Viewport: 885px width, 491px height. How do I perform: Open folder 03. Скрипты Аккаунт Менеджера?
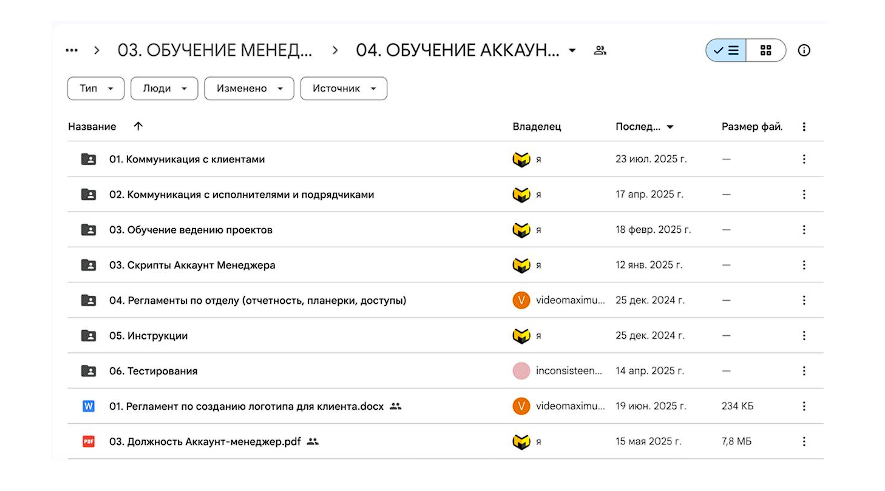point(192,265)
